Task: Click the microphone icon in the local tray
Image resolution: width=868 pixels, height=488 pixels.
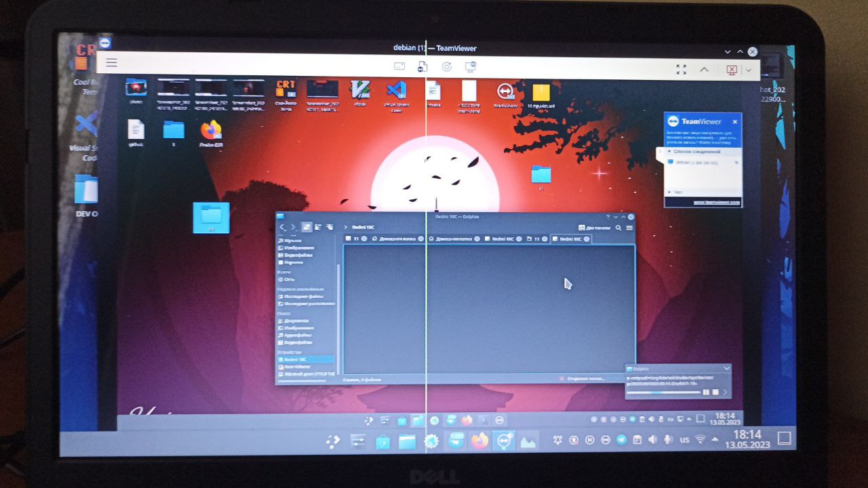Action: [x=667, y=440]
